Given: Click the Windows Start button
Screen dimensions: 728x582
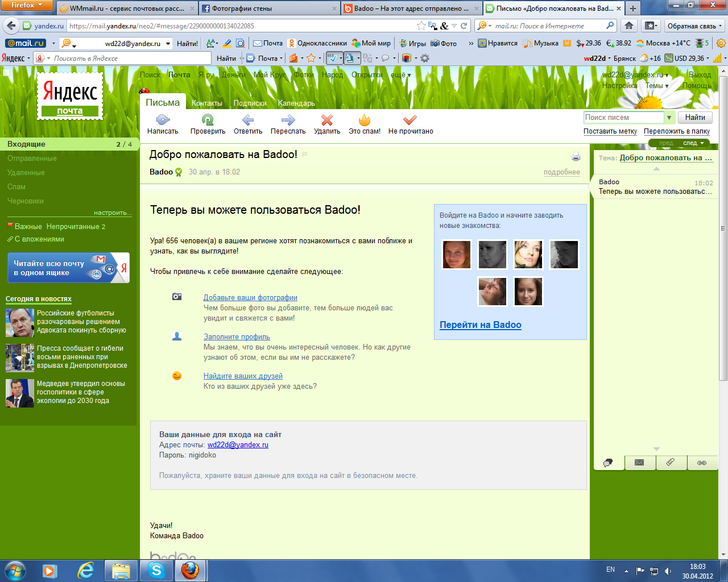Looking at the screenshot, I should pos(15,570).
